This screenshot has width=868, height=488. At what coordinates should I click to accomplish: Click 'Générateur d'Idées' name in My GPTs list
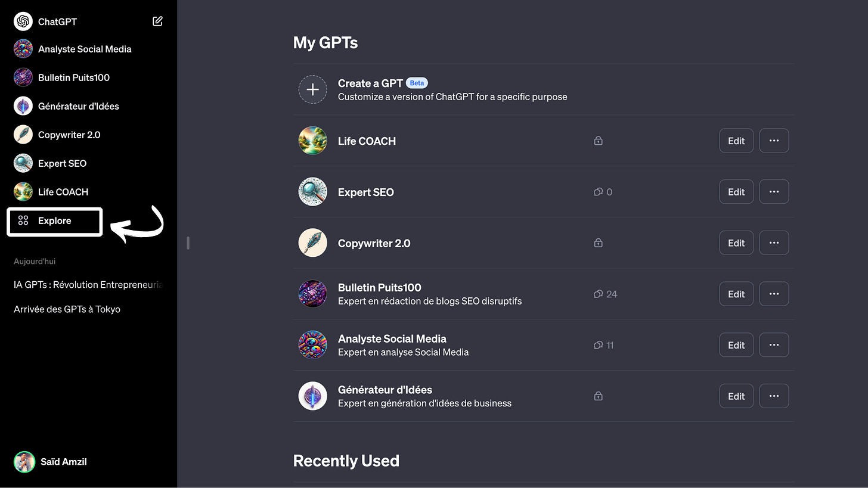click(385, 390)
